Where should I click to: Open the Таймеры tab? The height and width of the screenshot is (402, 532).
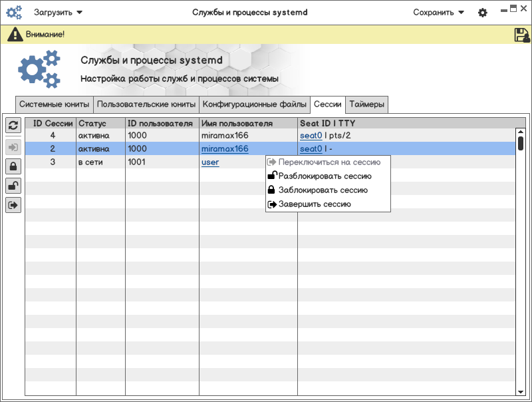(x=366, y=104)
